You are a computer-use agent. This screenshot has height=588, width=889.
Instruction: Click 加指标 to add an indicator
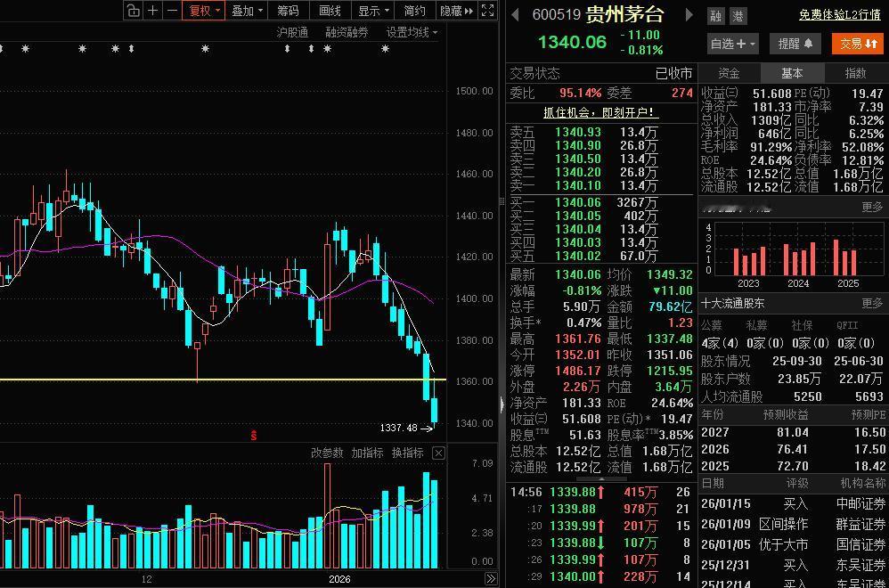coord(367,453)
